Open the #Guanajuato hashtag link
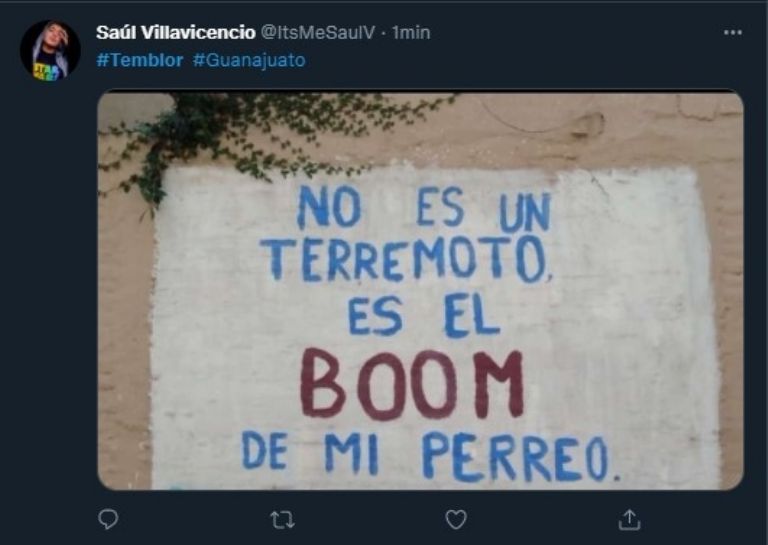Screen dimensions: 768x545 [x=249, y=60]
